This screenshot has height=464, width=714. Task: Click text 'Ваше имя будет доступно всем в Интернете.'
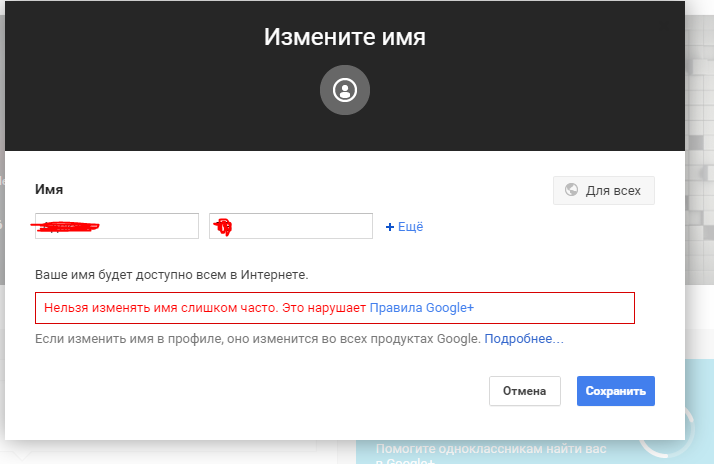pyautogui.click(x=172, y=275)
